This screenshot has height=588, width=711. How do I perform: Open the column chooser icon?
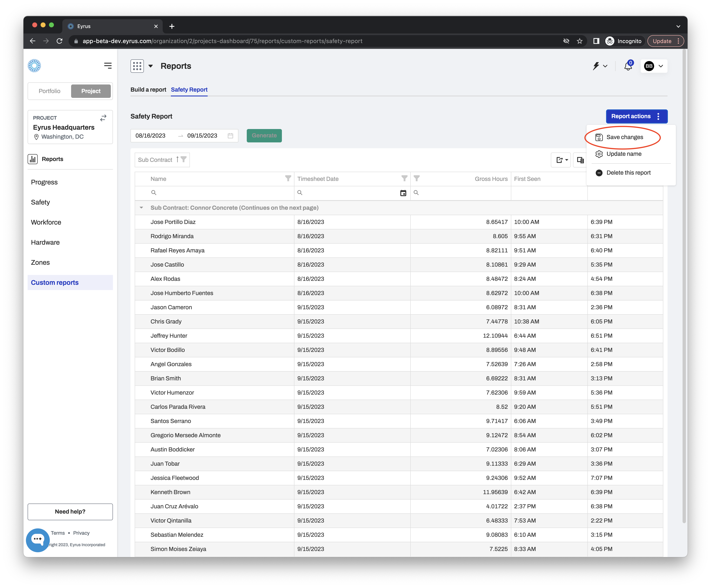click(580, 160)
